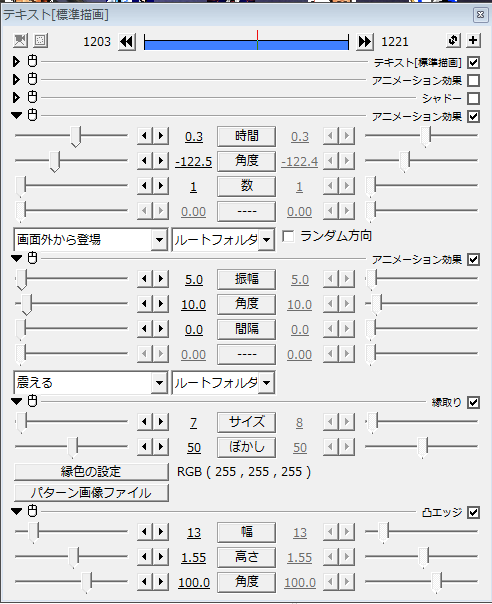Screen dimensions: 492x604
Task: Click the 間隔 parameter button
Action: [x=246, y=329]
